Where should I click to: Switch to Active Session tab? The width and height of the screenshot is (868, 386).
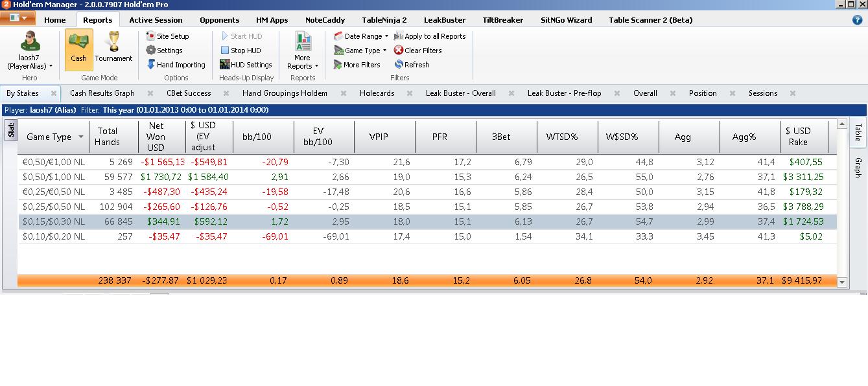pyautogui.click(x=156, y=20)
